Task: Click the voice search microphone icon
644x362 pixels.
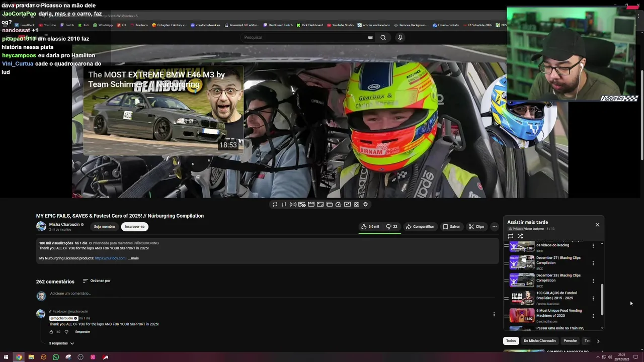Action: [x=400, y=37]
